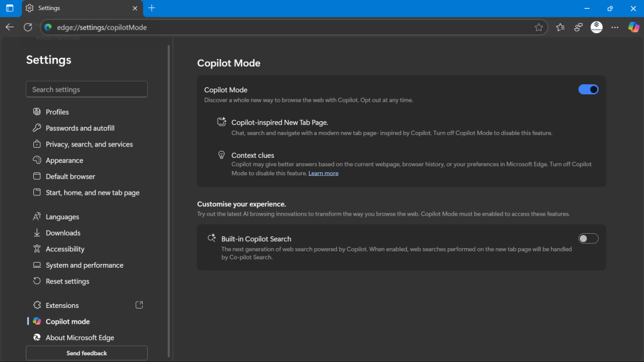Open the Settings and more ellipsis menu
The image size is (644, 362).
(x=615, y=27)
